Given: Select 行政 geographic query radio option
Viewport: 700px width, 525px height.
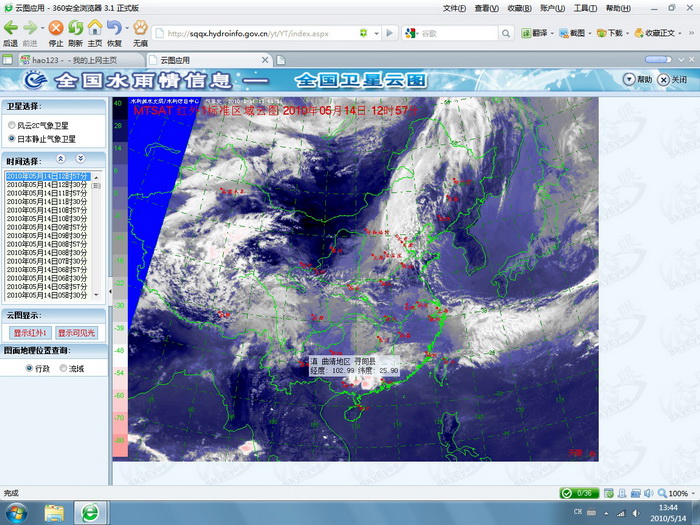Looking at the screenshot, I should pyautogui.click(x=28, y=368).
